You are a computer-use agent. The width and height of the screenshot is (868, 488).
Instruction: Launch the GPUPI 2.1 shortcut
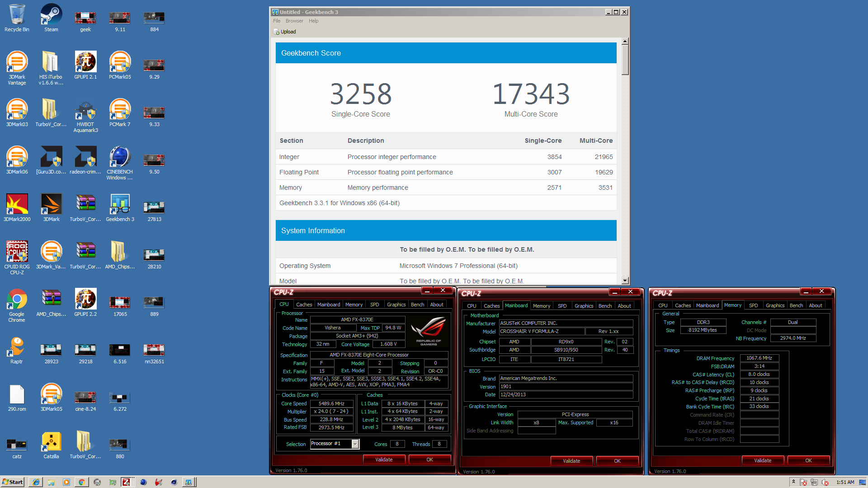85,66
